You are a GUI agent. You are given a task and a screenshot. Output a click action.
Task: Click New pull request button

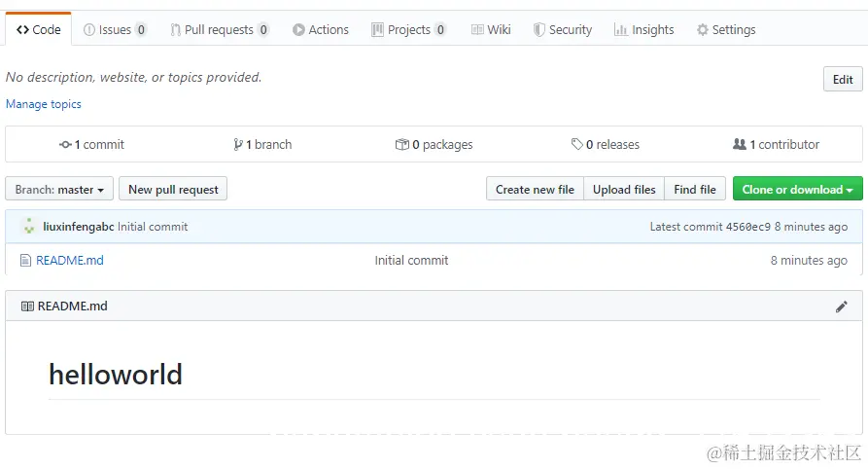coord(173,189)
